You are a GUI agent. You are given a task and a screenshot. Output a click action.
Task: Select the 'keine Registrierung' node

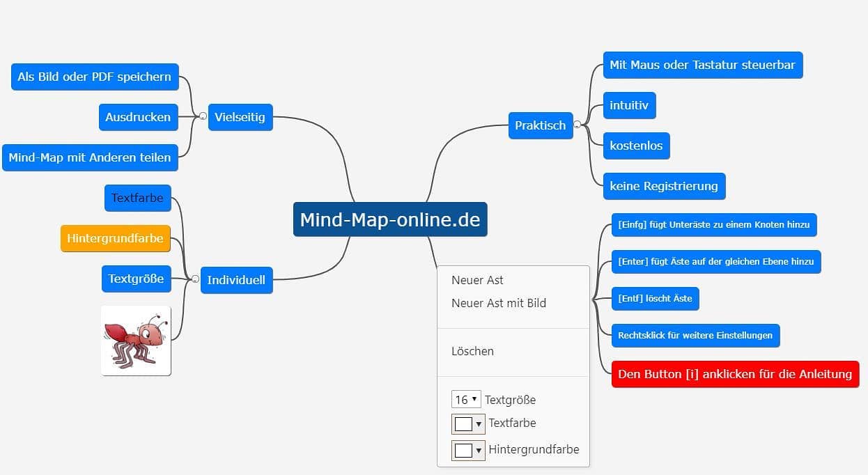point(664,186)
